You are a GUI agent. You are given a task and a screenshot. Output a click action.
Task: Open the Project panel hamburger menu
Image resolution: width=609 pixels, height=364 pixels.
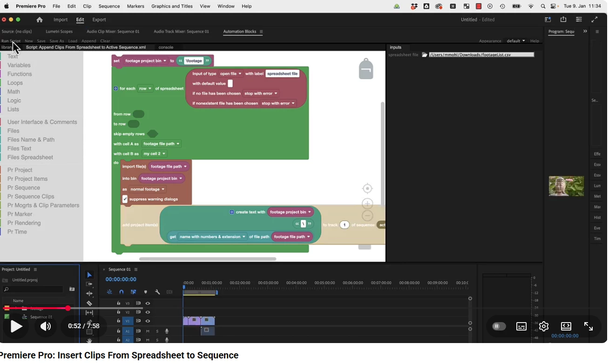coord(35,270)
